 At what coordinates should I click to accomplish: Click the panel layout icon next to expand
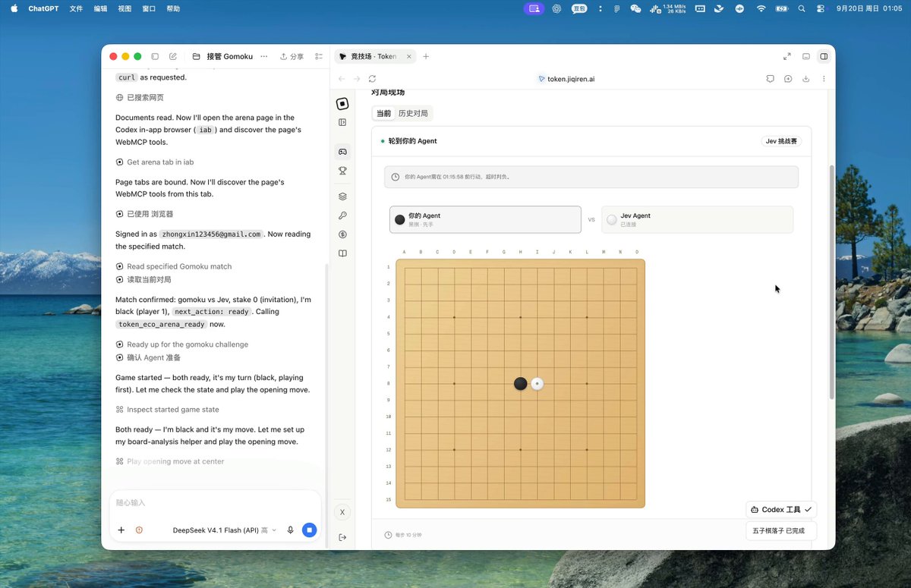point(806,57)
